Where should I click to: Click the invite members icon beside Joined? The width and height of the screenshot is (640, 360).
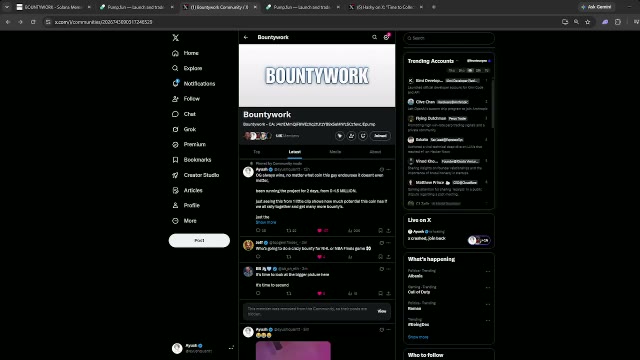click(351, 136)
